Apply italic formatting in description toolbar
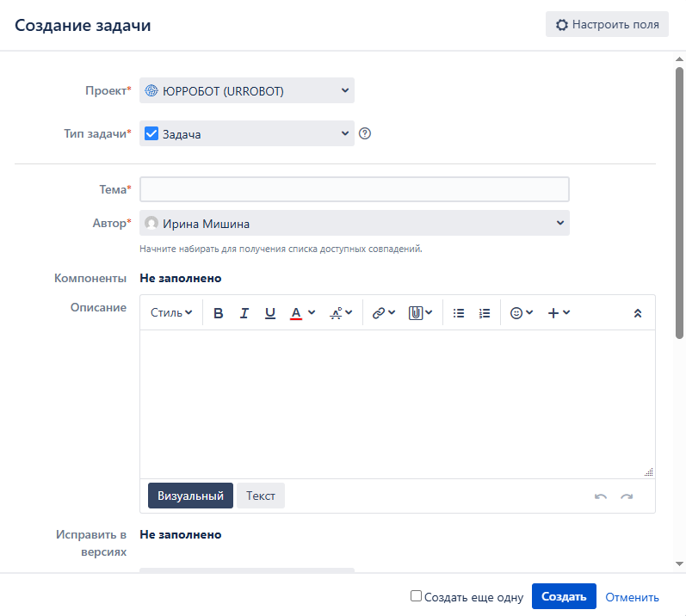Viewport: 686px width, 616px height. 244,313
